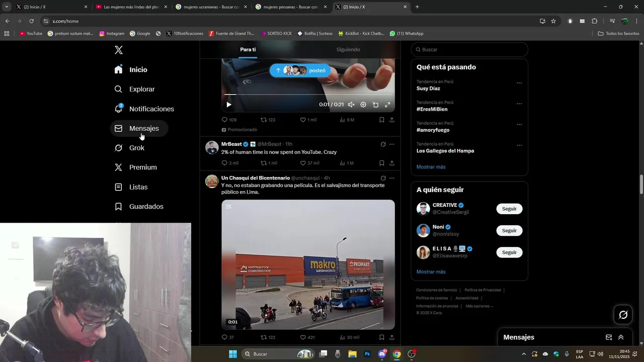Repost MrBeast's post
Image resolution: width=644 pixels, height=362 pixels.
[269, 163]
